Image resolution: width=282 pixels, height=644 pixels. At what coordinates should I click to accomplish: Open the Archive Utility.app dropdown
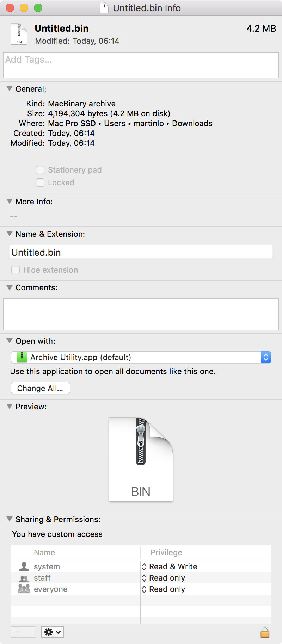141,357
